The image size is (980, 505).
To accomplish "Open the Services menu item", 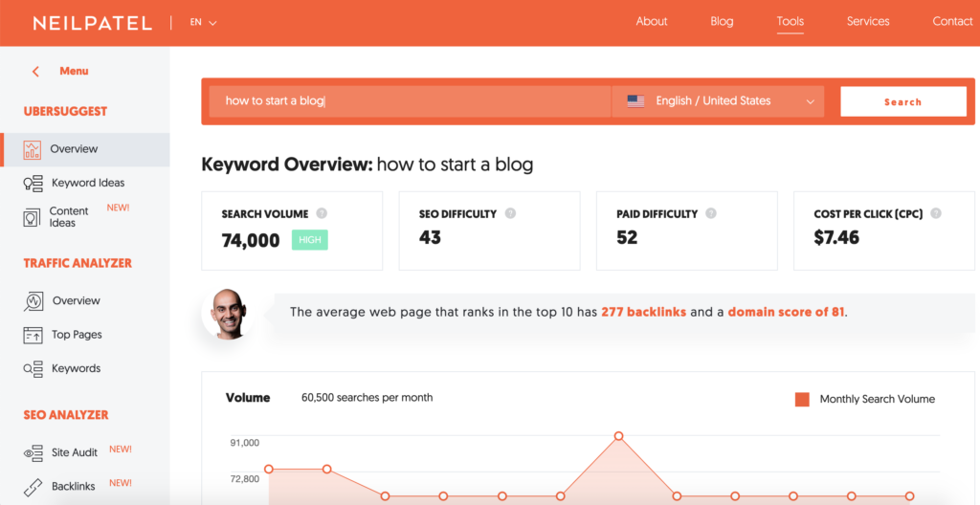I will click(x=867, y=21).
